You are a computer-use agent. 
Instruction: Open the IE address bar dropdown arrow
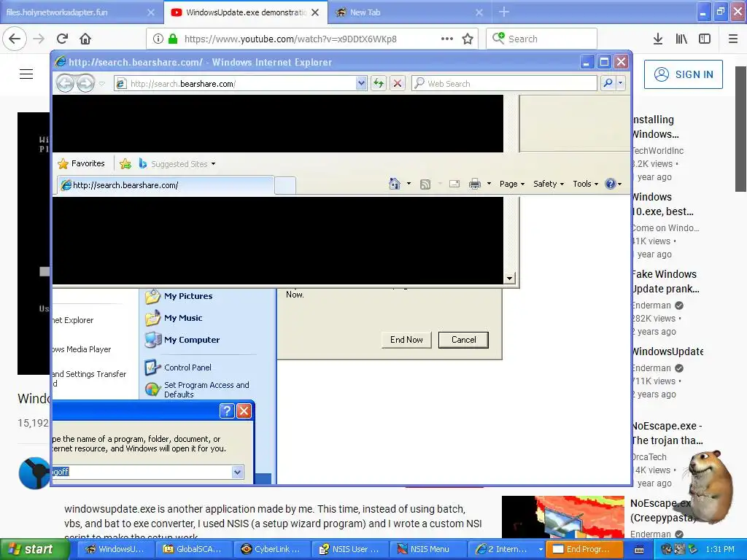(361, 83)
